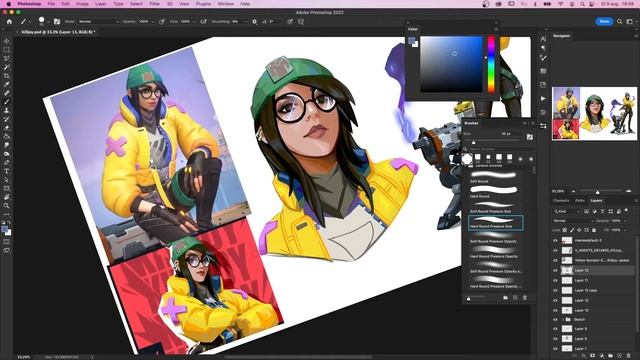Select the Rectangular Marquee tool
Viewport: 640px width, 360px height.
click(x=7, y=50)
